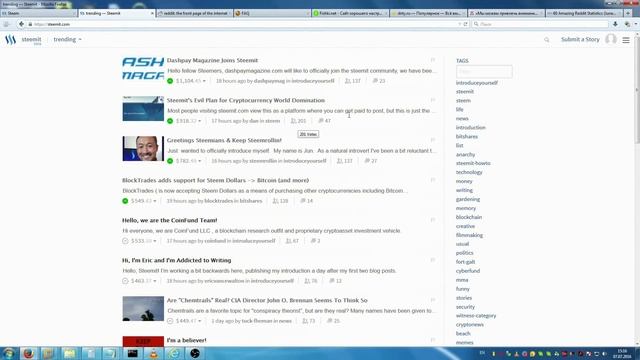
Task: Expand the trending sort dropdown
Action: pos(67,40)
